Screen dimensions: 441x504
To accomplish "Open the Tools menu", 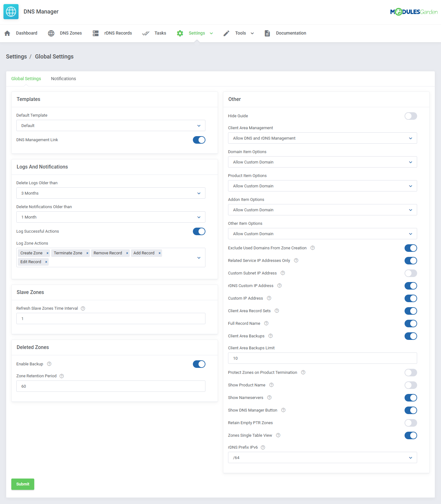I will 244,33.
